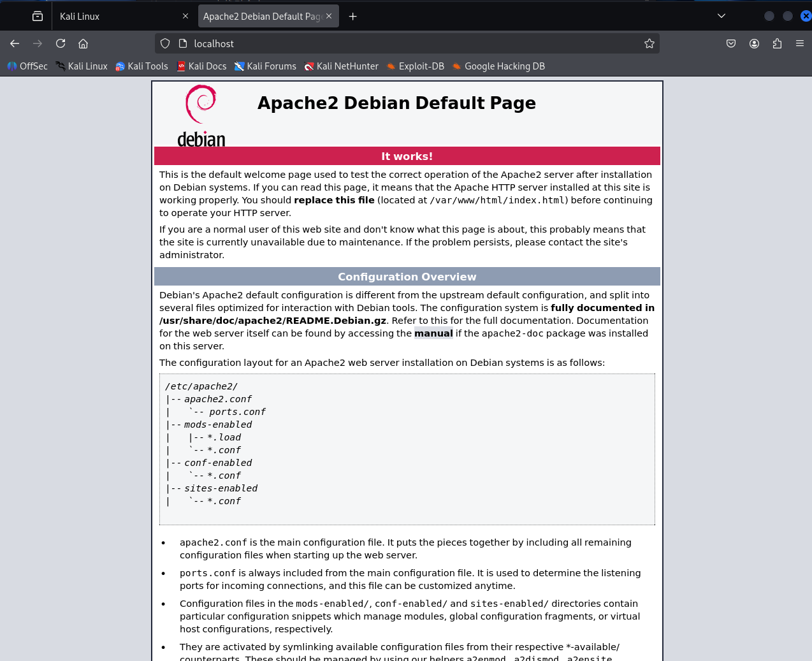
Task: Go forward with the forward arrow
Action: [38, 43]
